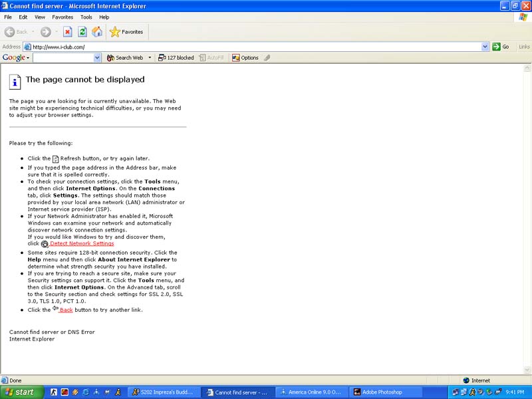Click the 127 blocked popup blocker icon

click(x=176, y=58)
